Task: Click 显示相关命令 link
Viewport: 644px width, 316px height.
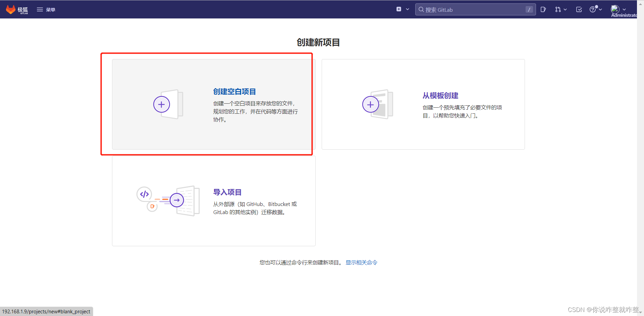Action: click(361, 262)
